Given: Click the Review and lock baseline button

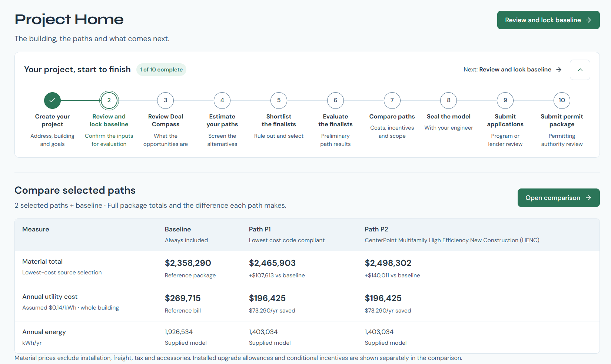Looking at the screenshot, I should click(548, 20).
